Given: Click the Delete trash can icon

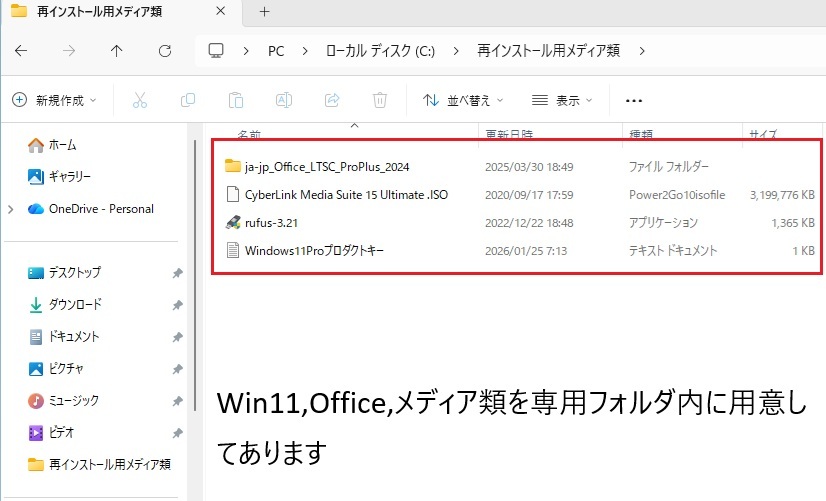Looking at the screenshot, I should (x=380, y=100).
